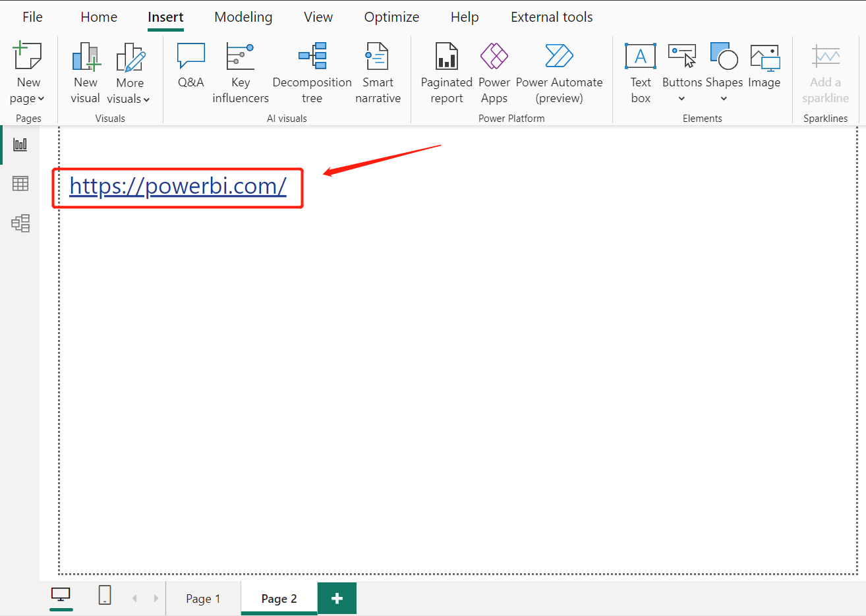Open the Model view in sidebar

tap(20, 223)
